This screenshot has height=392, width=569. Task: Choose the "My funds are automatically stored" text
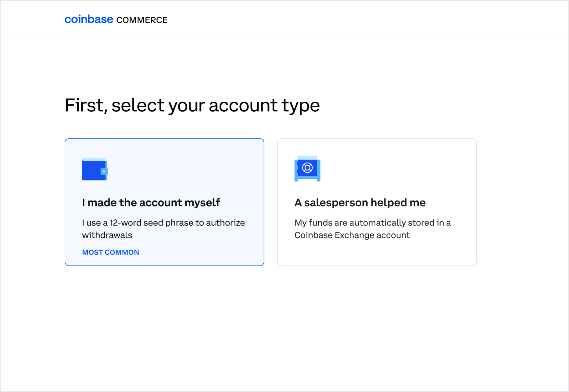[x=372, y=223]
